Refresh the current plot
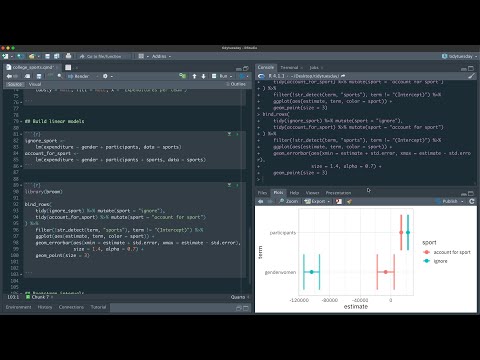The image size is (480, 360). click(472, 201)
